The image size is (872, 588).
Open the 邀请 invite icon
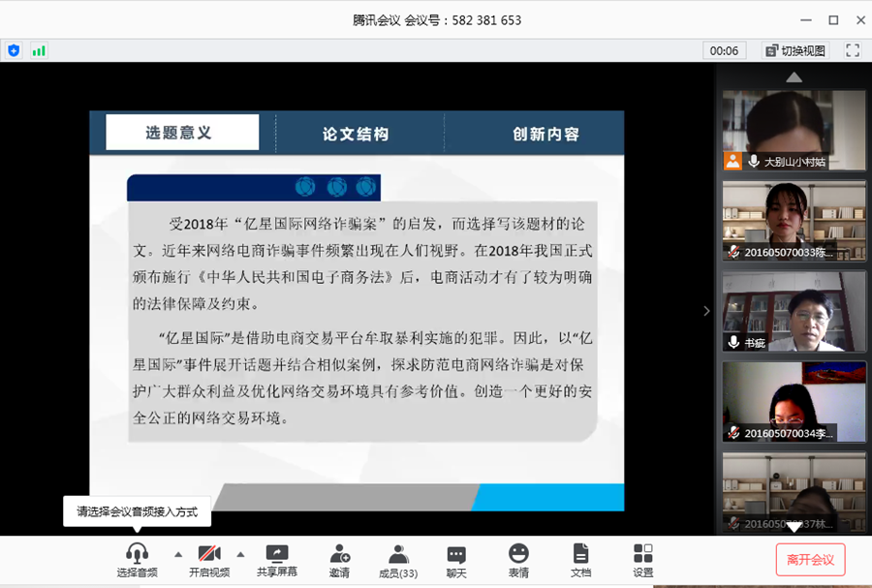(339, 560)
